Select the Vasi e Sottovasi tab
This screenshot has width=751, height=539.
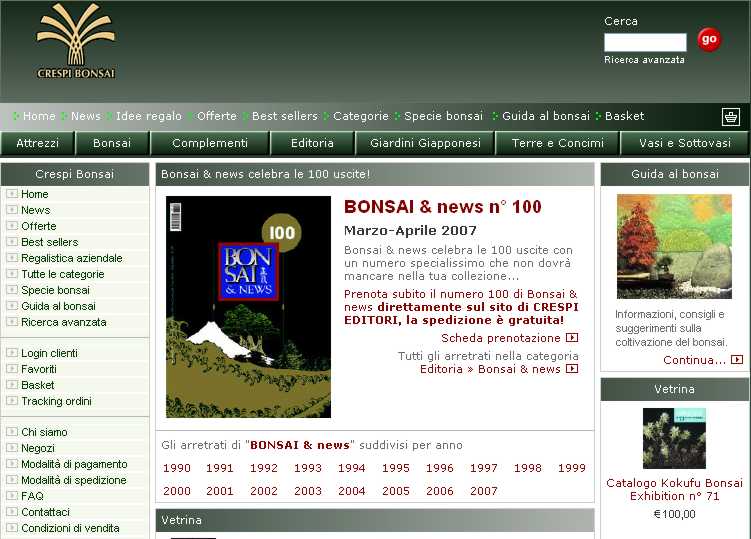pos(685,143)
